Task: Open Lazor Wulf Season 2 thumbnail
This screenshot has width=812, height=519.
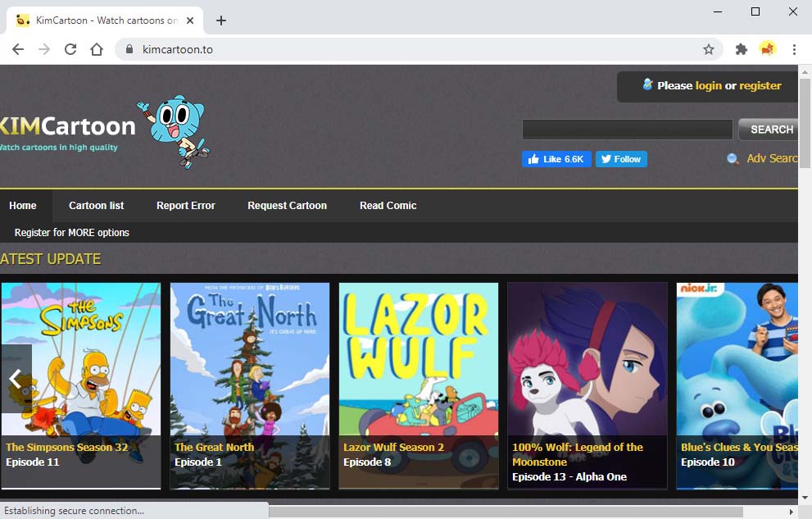Action: point(419,385)
